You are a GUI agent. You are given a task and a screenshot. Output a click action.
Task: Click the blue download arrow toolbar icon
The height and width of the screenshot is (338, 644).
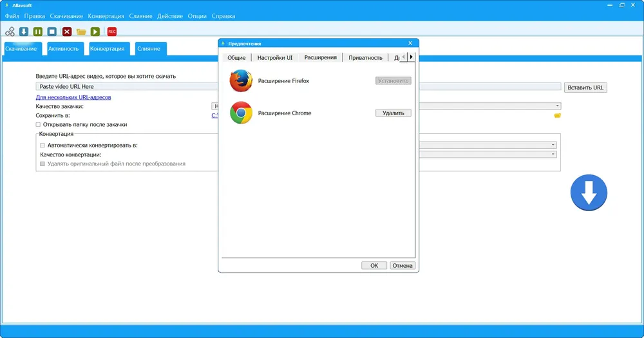click(x=24, y=32)
